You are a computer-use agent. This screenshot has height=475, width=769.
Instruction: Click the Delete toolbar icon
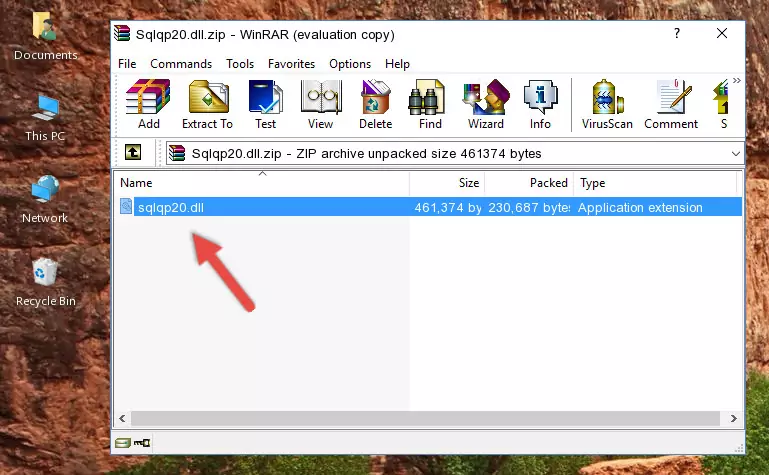coord(376,104)
